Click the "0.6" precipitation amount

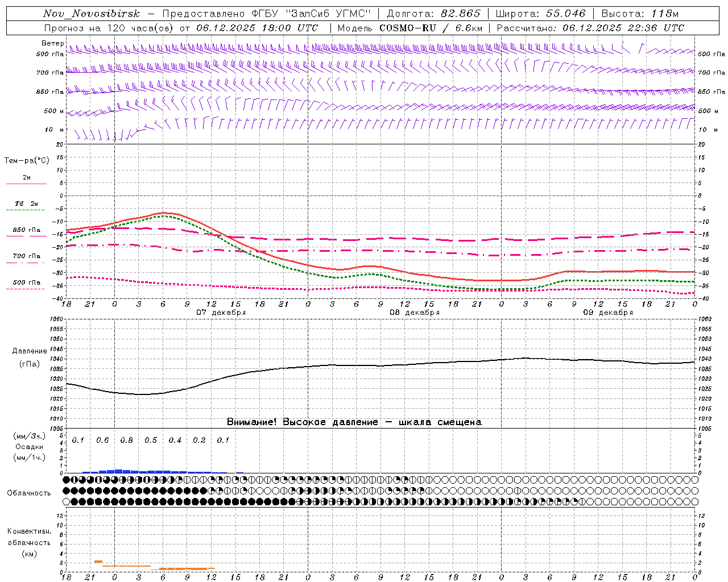pos(102,440)
